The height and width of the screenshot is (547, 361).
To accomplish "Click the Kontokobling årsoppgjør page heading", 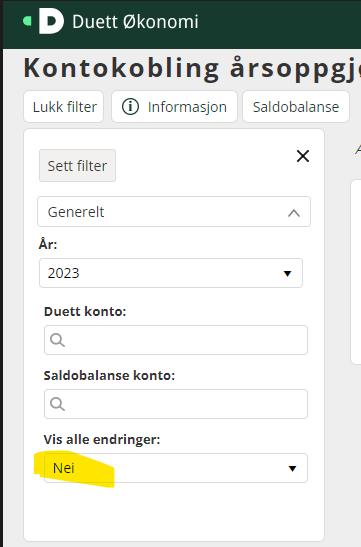I will pyautogui.click(x=192, y=68).
